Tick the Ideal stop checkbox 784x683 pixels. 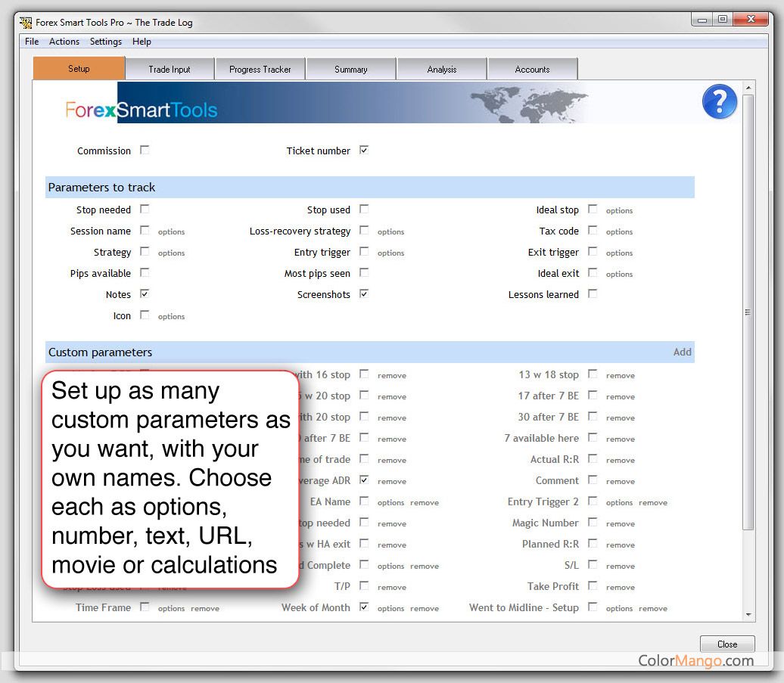tap(593, 209)
